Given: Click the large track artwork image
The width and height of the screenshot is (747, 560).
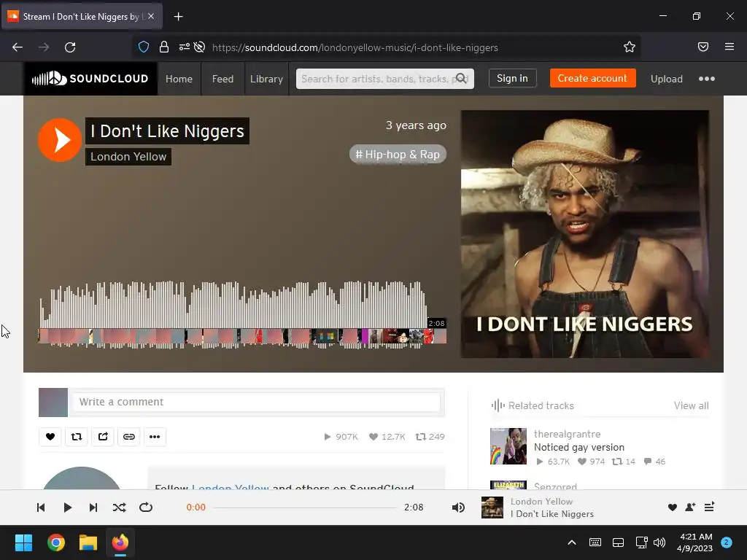Looking at the screenshot, I should tap(584, 234).
